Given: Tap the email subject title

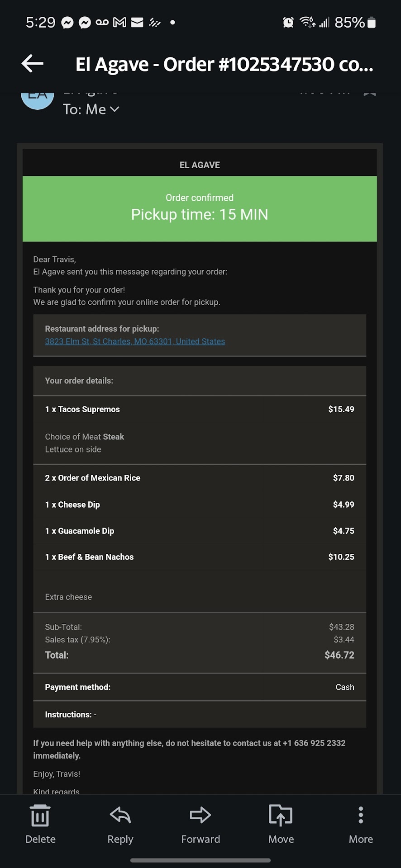Looking at the screenshot, I should [224, 64].
